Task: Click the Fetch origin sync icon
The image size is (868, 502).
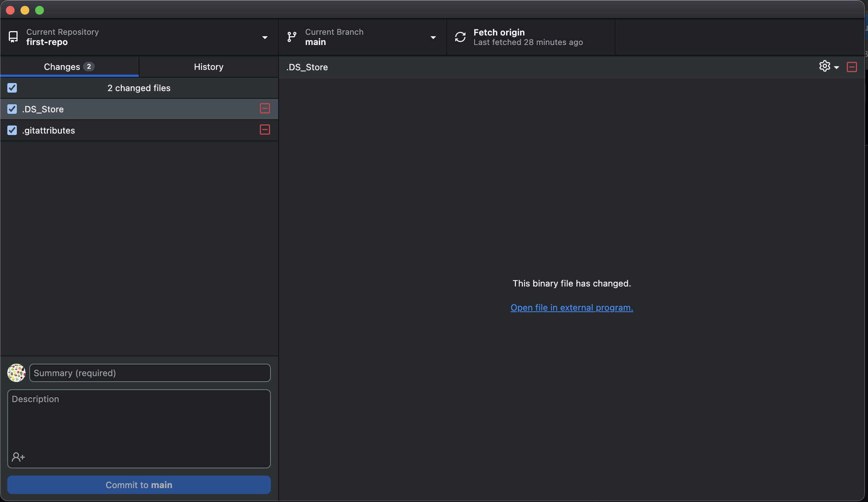Action: tap(460, 37)
